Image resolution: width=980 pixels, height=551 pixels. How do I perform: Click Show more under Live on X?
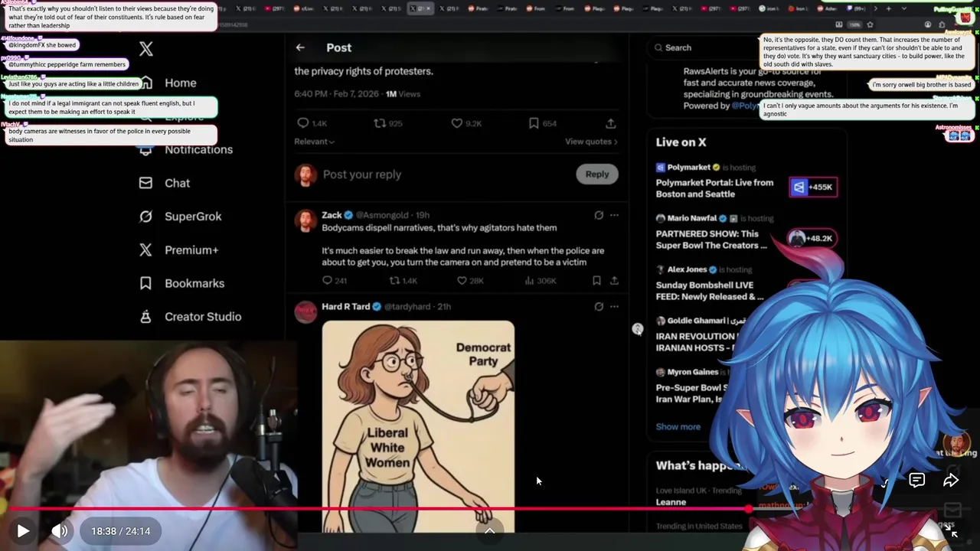678,426
